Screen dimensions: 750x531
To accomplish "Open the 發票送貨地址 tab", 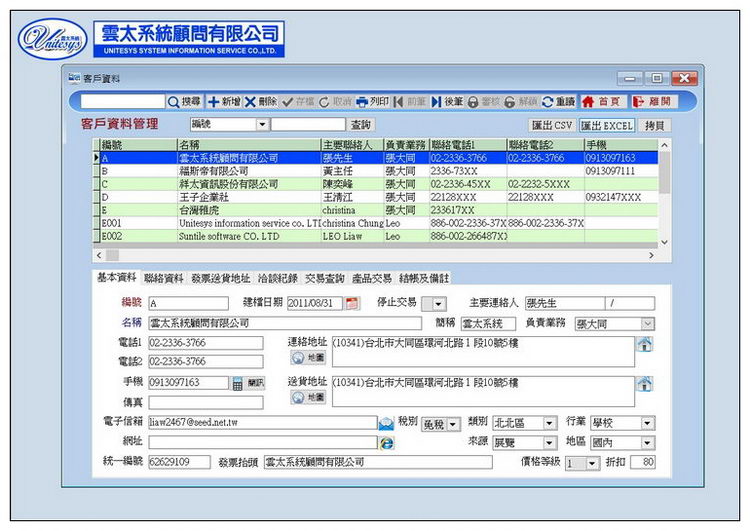I will 221,278.
